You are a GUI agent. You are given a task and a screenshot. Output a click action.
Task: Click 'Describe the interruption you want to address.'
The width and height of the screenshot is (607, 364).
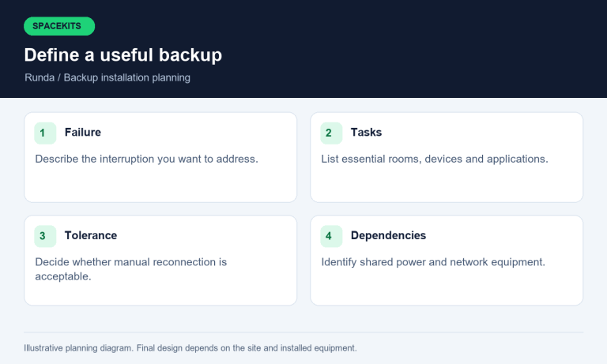(x=147, y=159)
